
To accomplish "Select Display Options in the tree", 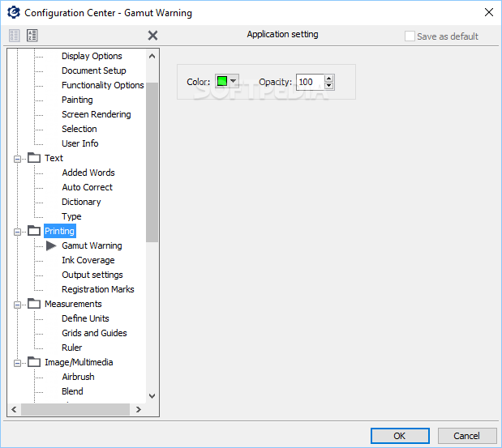I will point(92,56).
